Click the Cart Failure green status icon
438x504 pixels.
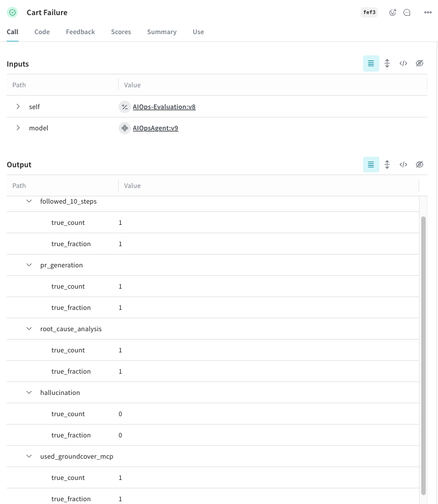pos(12,12)
